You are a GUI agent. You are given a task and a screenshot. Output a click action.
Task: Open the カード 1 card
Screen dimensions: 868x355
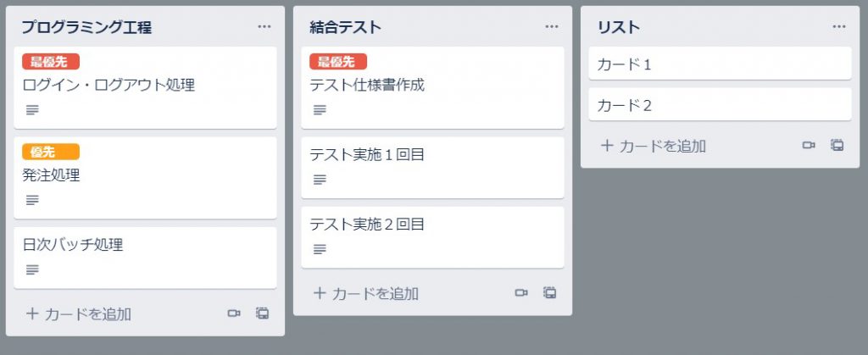tap(720, 64)
